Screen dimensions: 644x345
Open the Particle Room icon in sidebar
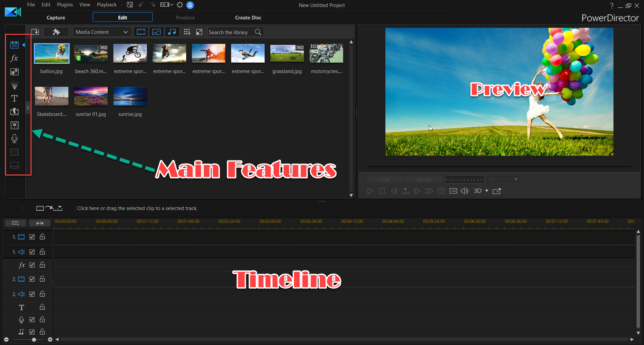click(14, 85)
